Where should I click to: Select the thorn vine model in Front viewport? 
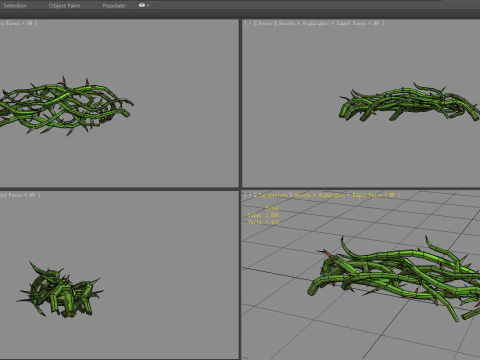409,102
